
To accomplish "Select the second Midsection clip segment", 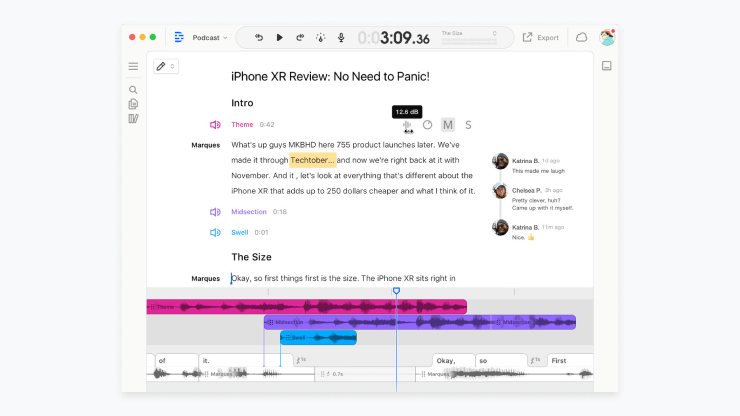I will (534, 323).
